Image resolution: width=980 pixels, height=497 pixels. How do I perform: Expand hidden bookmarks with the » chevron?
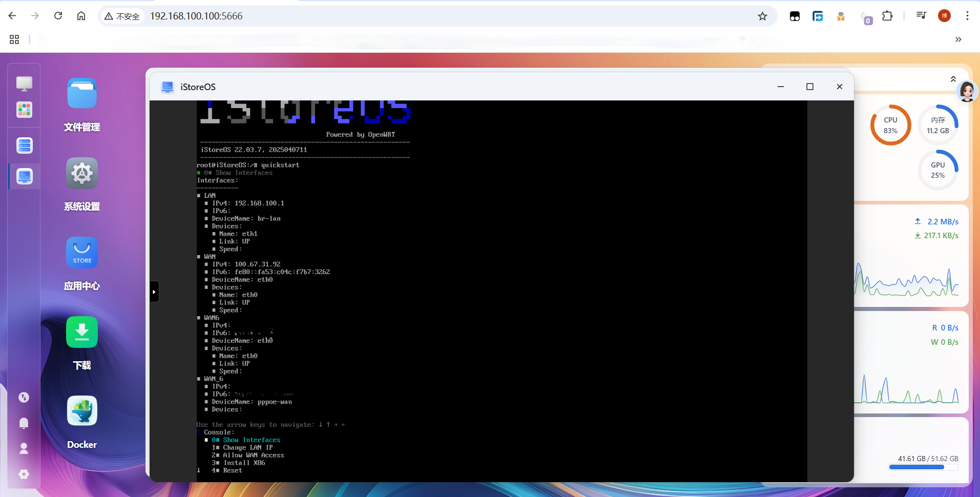pyautogui.click(x=958, y=39)
